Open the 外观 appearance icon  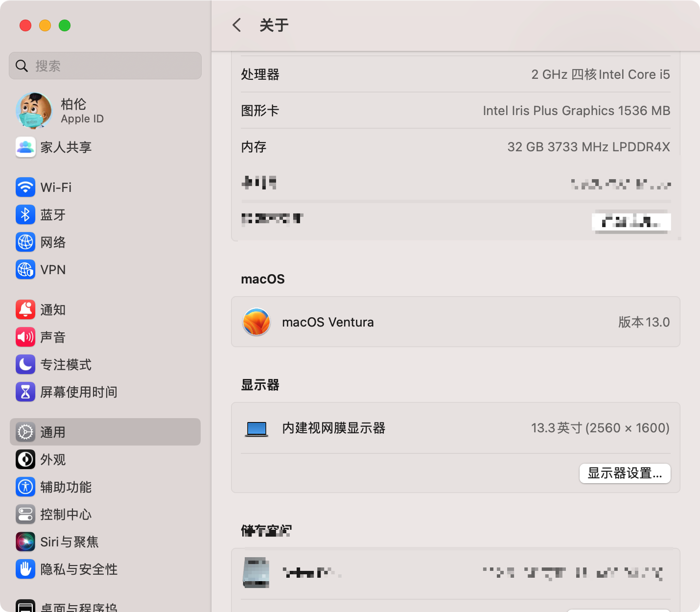[25, 459]
